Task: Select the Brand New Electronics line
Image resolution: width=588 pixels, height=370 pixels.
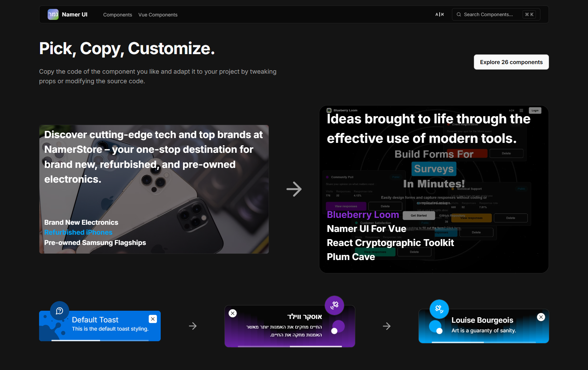Action: [81, 222]
